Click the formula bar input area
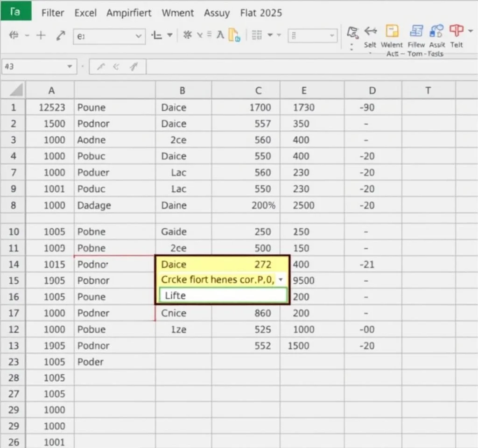478x448 pixels. pyautogui.click(x=308, y=67)
